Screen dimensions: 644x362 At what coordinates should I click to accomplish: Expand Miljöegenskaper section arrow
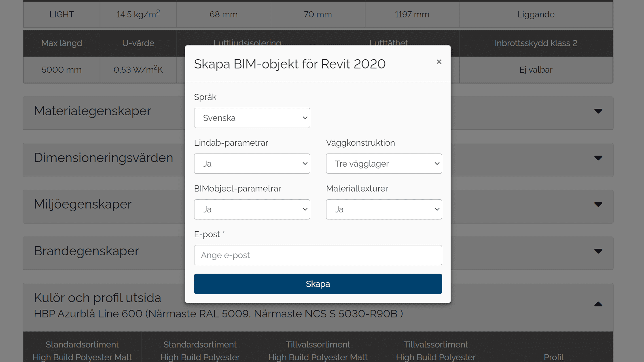click(598, 205)
